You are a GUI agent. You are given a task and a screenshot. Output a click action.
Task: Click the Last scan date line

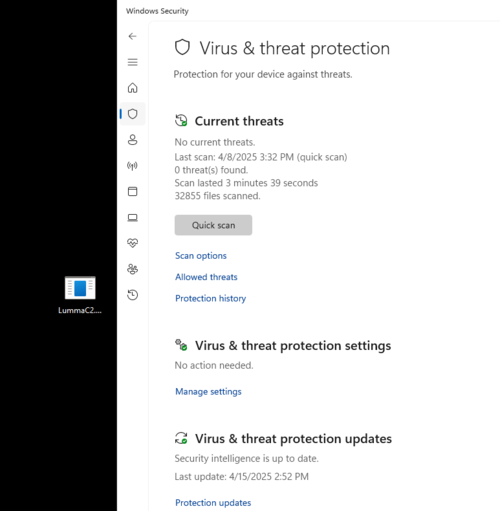[x=261, y=157]
